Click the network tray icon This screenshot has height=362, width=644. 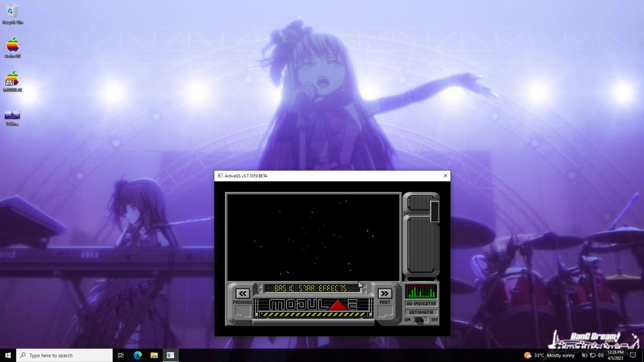pos(592,355)
